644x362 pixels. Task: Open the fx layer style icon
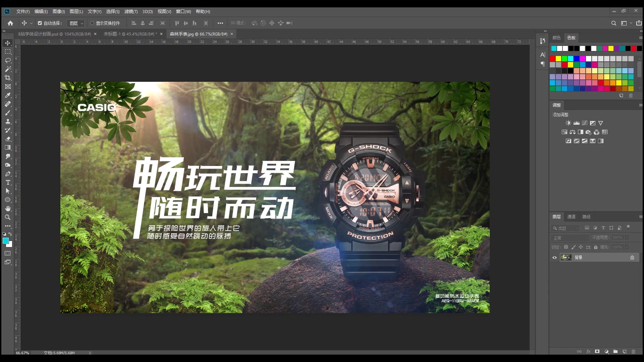(589, 352)
